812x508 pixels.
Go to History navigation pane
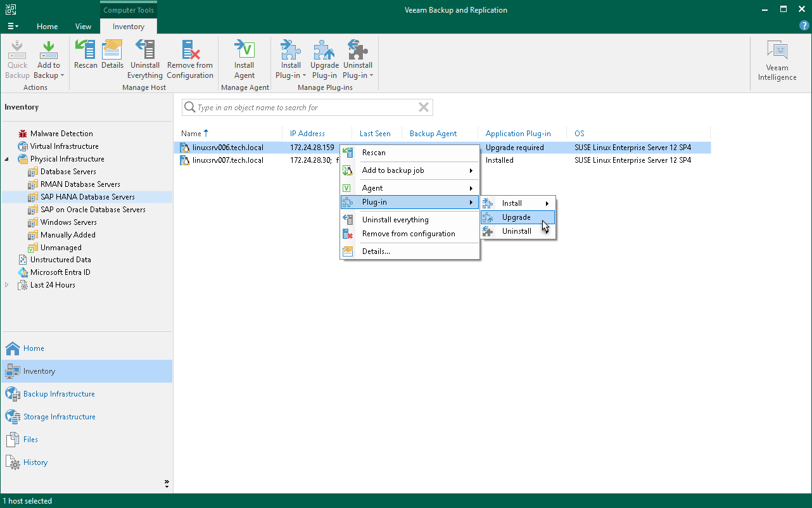(x=35, y=462)
